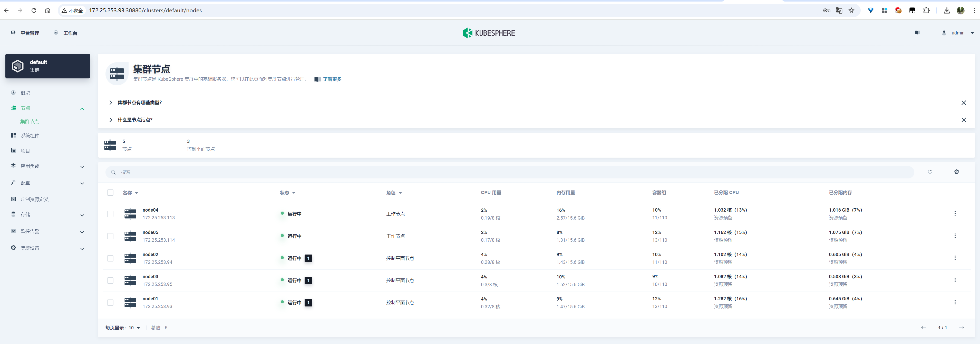Click the table refresh icon

tap(930, 172)
